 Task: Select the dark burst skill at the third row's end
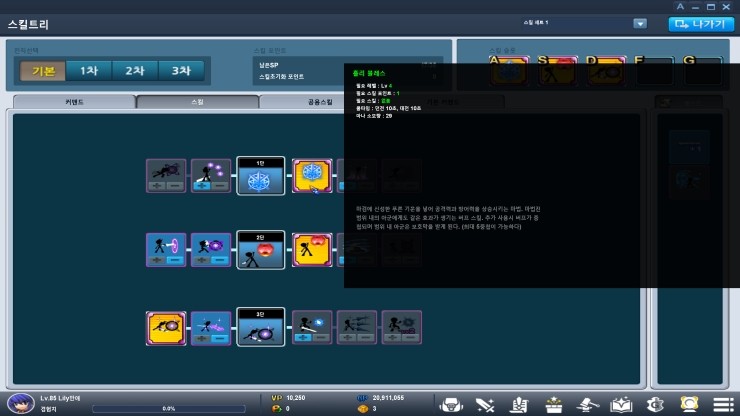[x=402, y=327]
